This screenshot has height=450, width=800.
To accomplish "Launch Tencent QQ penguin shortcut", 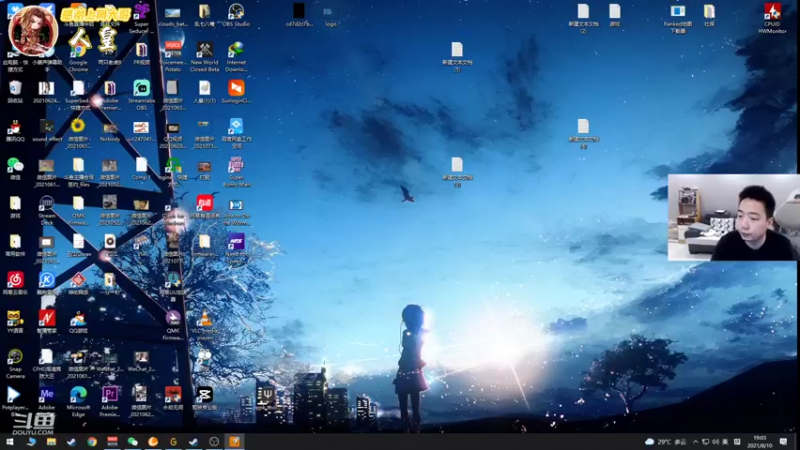I will point(15,131).
